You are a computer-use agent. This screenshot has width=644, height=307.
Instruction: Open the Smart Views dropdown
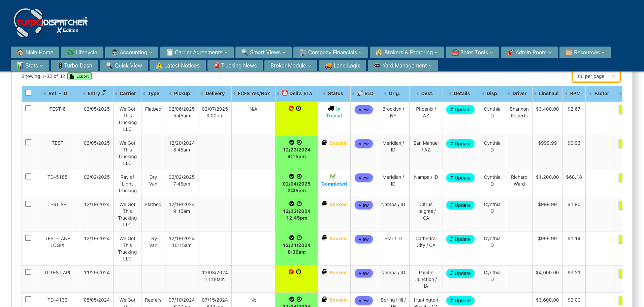pos(263,52)
